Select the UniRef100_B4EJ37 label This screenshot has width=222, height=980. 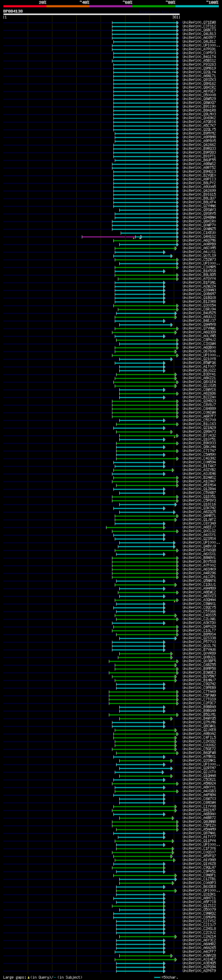199,321
